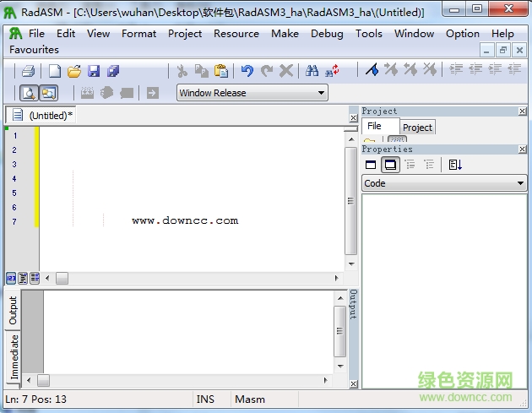Create a new file via toolbar icon

pyautogui.click(x=54, y=71)
